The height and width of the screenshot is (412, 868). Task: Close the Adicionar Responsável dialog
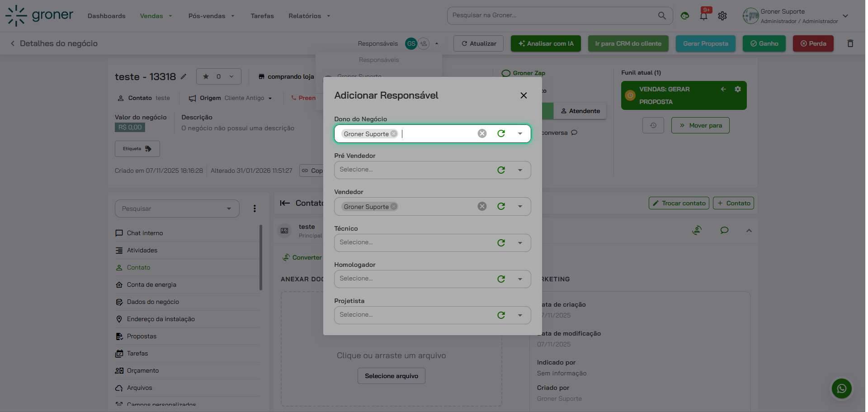click(524, 95)
